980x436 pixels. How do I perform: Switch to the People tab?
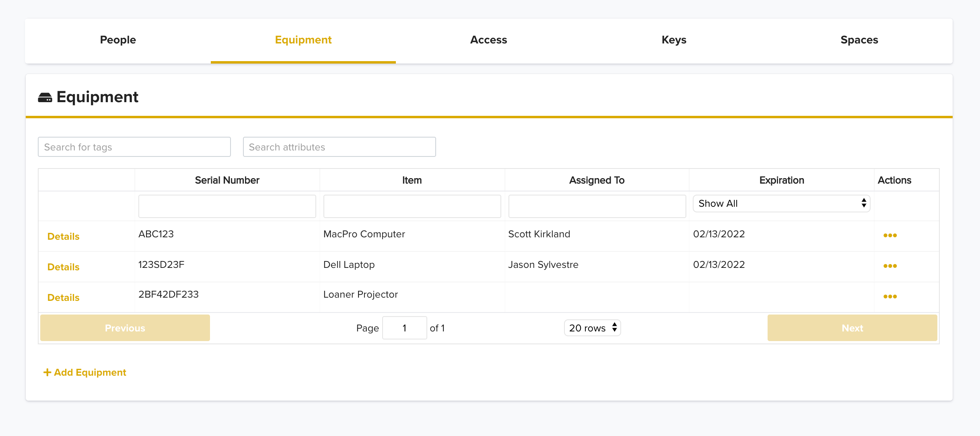click(x=118, y=40)
